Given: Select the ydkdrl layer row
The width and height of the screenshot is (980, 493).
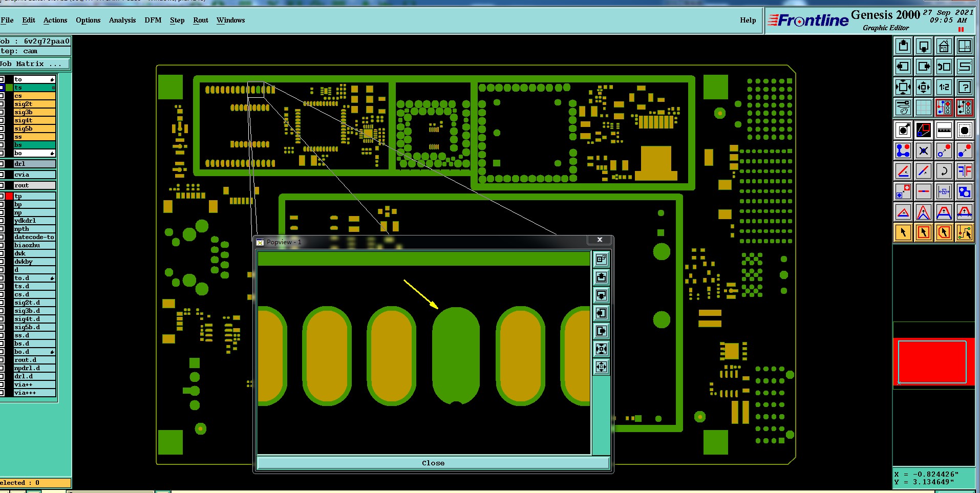Looking at the screenshot, I should tap(35, 221).
